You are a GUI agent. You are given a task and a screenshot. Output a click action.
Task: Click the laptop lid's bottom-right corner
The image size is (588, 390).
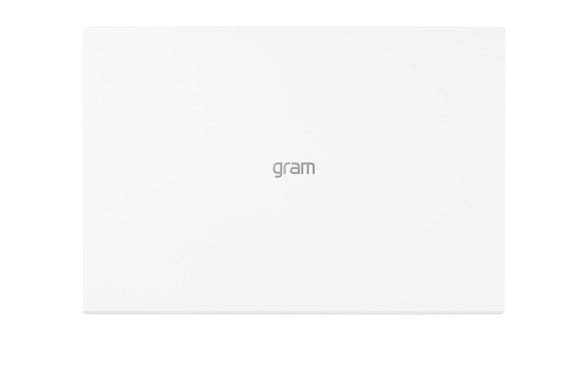[503, 312]
